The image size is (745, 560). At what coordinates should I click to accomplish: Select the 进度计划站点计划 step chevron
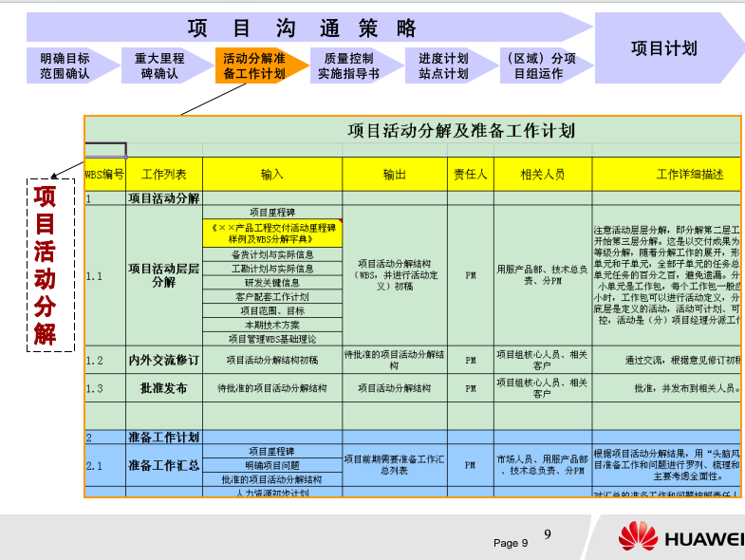coord(452,65)
